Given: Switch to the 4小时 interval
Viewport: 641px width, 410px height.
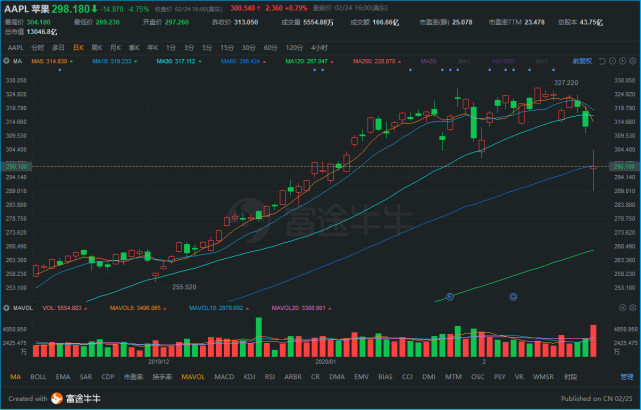Looking at the screenshot, I should 319,48.
